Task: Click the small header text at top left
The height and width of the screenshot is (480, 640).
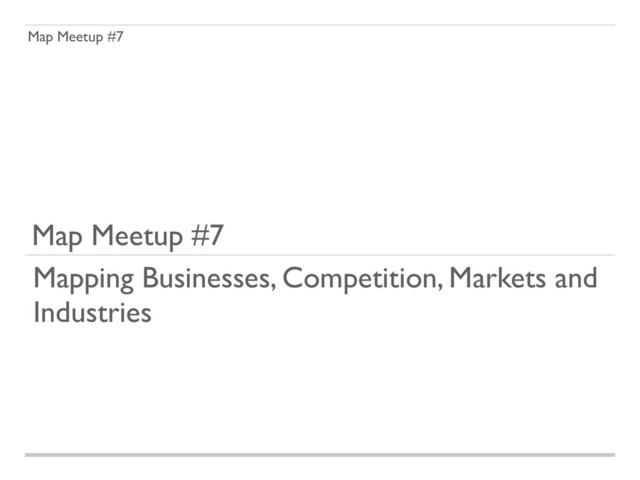Action: (x=76, y=37)
